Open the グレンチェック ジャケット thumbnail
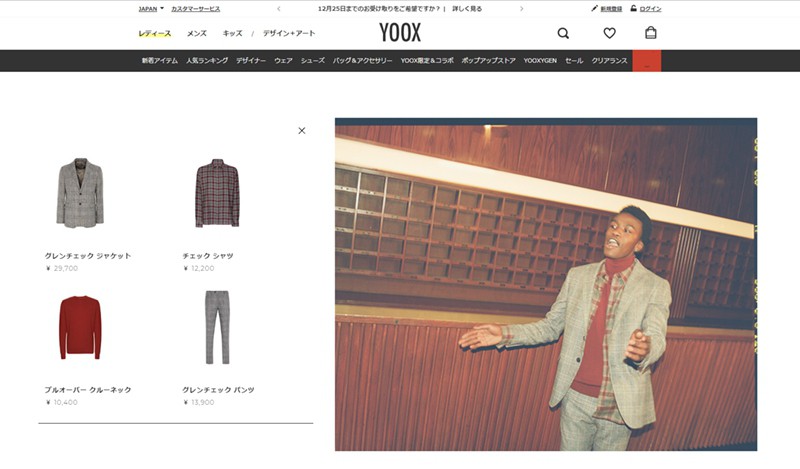This screenshot has height=469, width=800. pyautogui.click(x=80, y=193)
